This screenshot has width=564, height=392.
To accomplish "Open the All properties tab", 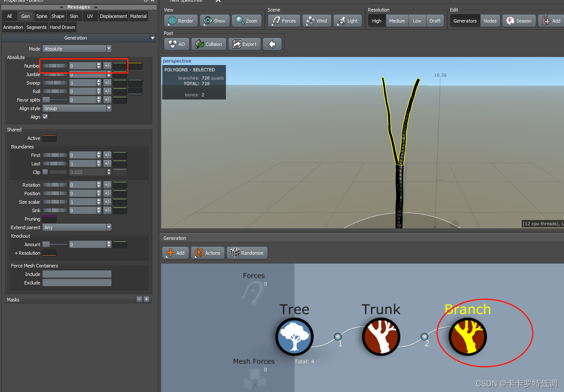I will (9, 16).
